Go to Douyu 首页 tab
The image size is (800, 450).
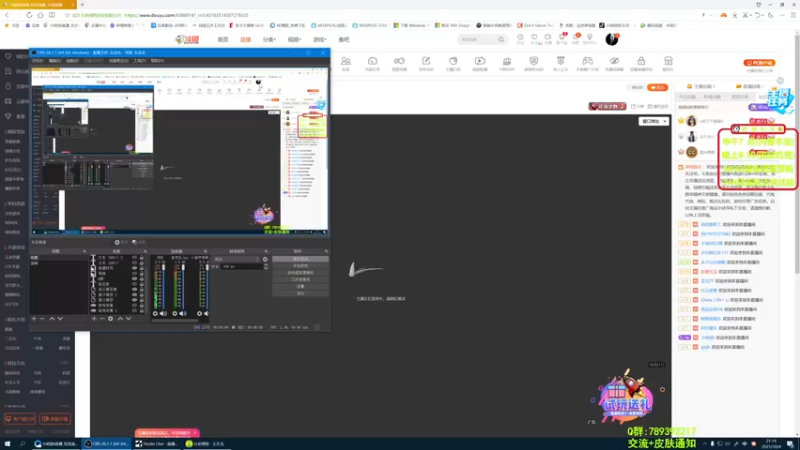(223, 39)
